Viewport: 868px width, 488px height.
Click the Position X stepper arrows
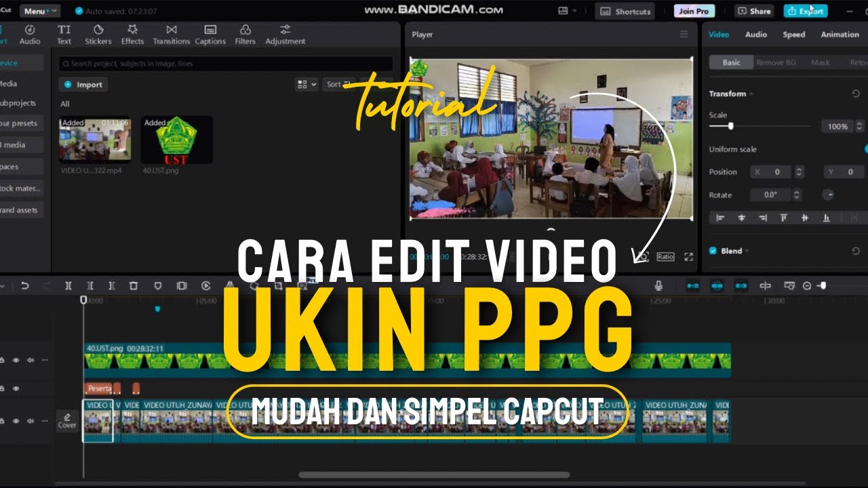click(800, 172)
